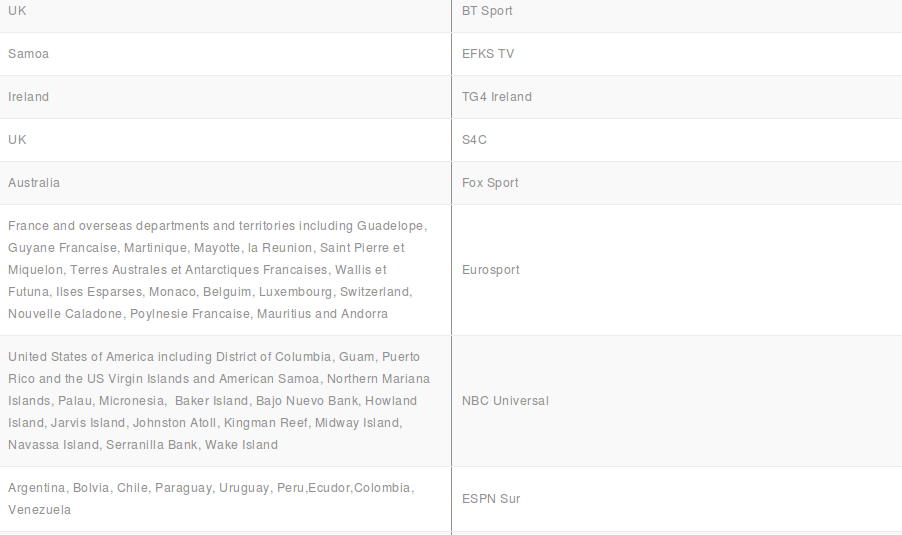Select the NBC Universal broadcaster cell
Screen dimensions: 902x535
505,401
